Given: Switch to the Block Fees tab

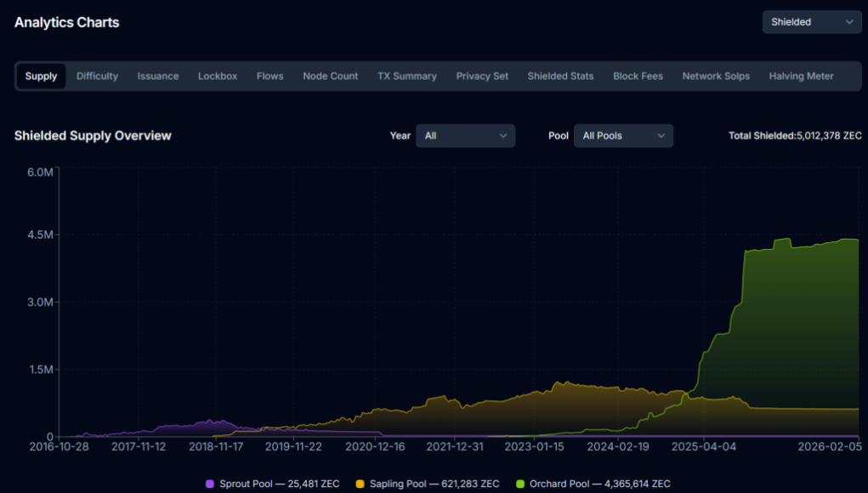Looking at the screenshot, I should pyautogui.click(x=638, y=76).
